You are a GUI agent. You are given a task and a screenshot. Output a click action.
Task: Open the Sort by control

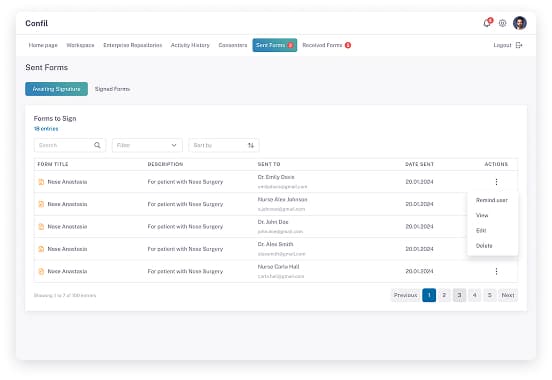tap(224, 145)
